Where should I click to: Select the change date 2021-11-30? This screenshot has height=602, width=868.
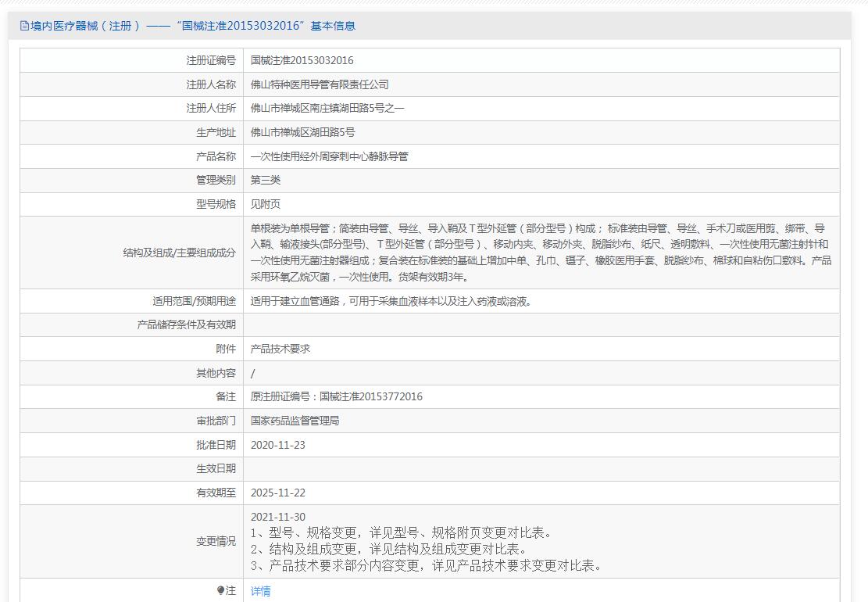[278, 517]
